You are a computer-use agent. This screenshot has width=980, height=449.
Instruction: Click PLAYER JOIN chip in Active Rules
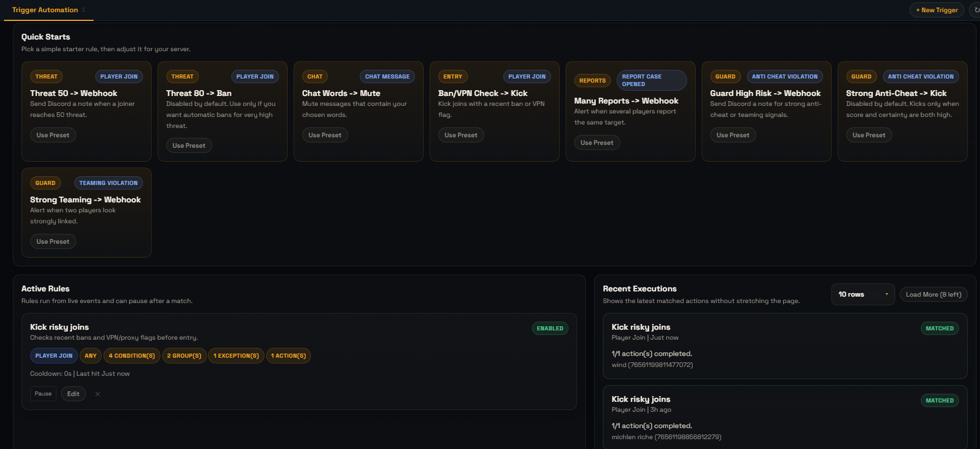[x=54, y=355]
